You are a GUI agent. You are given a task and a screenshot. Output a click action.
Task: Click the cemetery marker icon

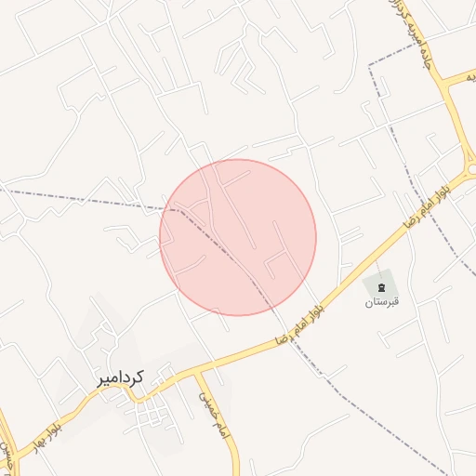point(381,288)
